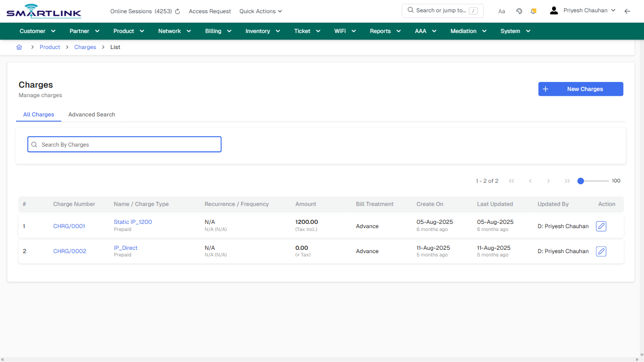The height and width of the screenshot is (362, 644).
Task: Adjust the page size slider near 100
Action: click(580, 181)
